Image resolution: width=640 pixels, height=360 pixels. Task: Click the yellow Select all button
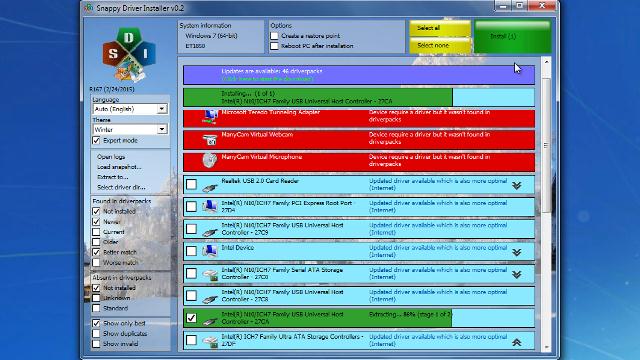440,28
